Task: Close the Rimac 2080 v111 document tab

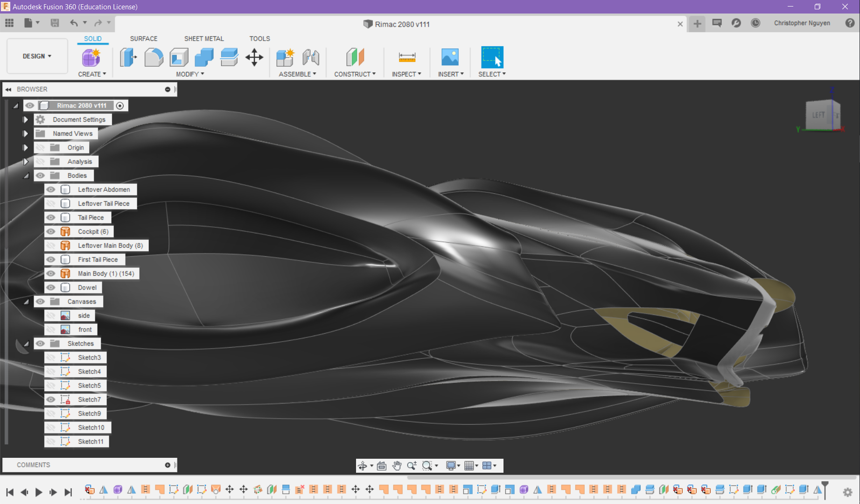Action: click(x=680, y=24)
